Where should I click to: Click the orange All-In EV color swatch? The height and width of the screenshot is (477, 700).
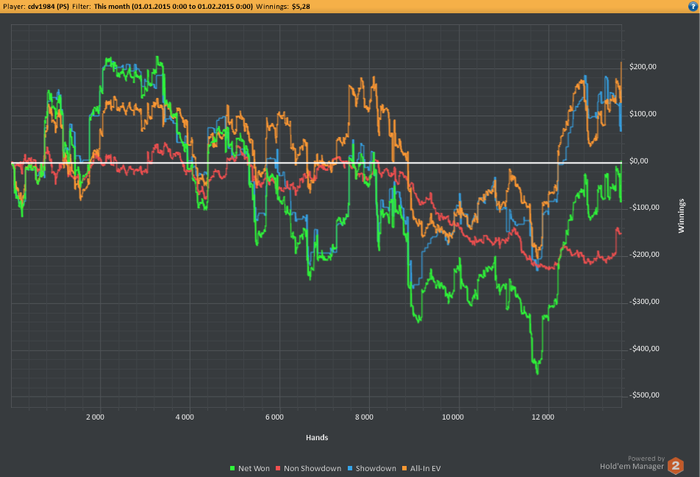pos(404,468)
